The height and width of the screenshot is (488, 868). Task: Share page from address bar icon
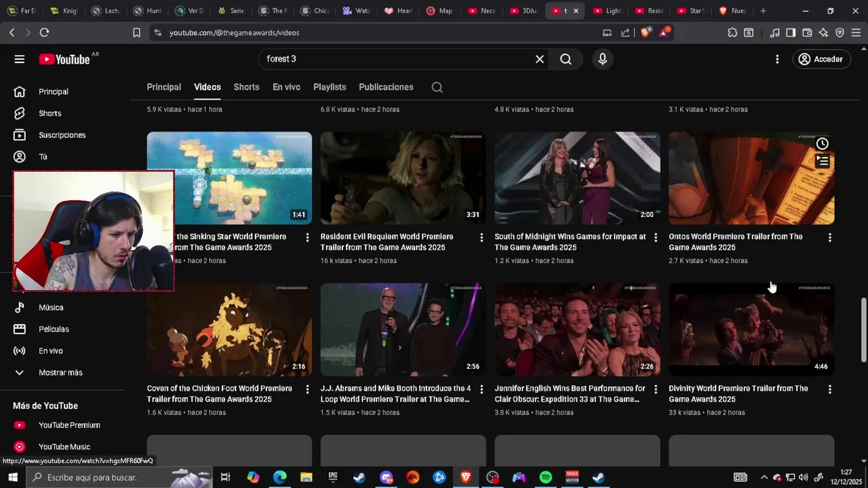tap(625, 33)
